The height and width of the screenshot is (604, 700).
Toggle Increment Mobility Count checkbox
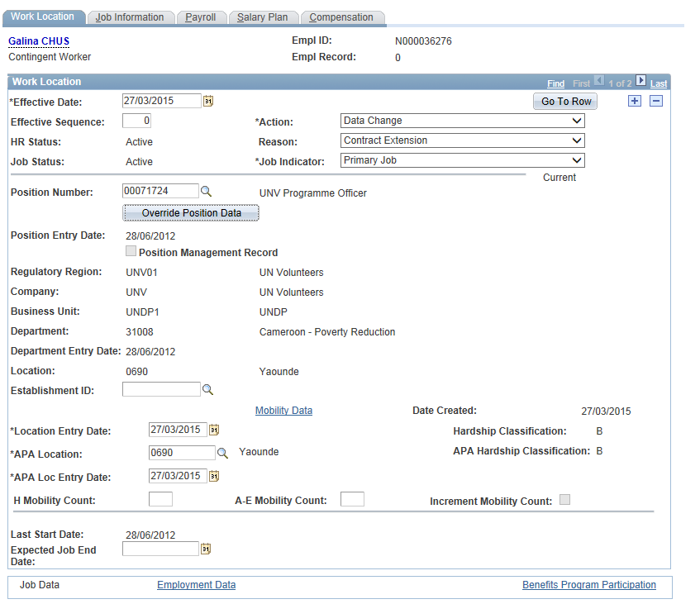pyautogui.click(x=564, y=500)
